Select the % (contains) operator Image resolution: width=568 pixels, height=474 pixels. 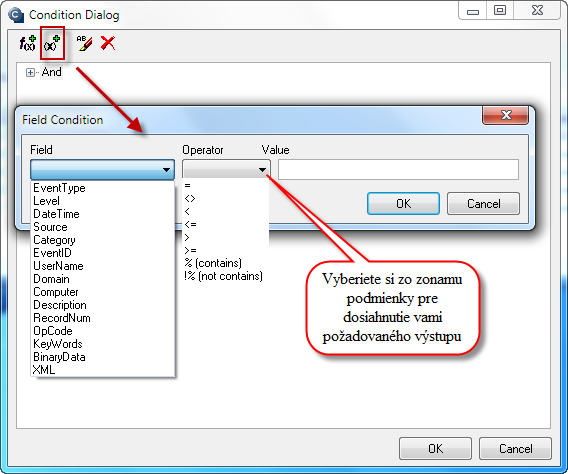click(x=226, y=263)
